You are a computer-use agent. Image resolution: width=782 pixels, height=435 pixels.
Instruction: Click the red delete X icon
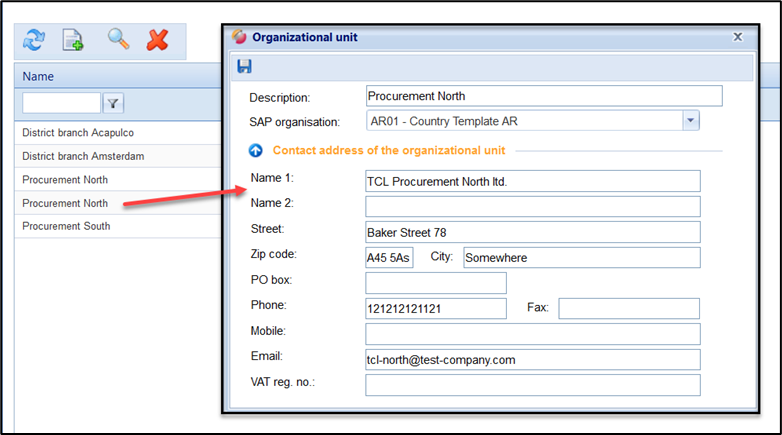click(157, 39)
